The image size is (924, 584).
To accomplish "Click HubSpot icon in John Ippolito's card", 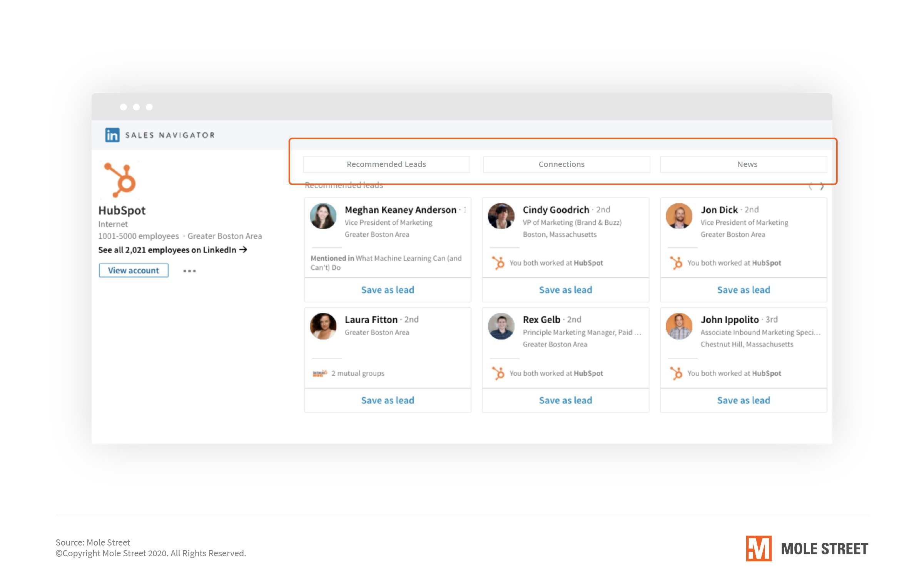I will pyautogui.click(x=676, y=373).
